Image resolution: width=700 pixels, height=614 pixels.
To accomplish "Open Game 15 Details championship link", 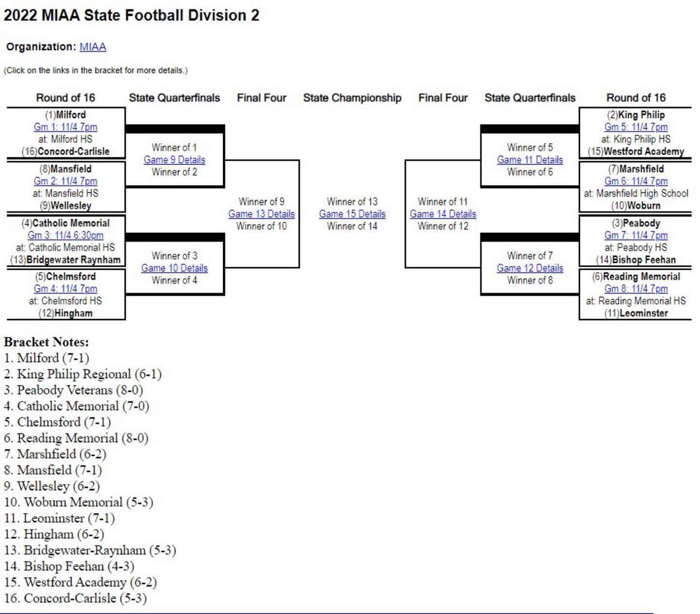I will (x=352, y=214).
